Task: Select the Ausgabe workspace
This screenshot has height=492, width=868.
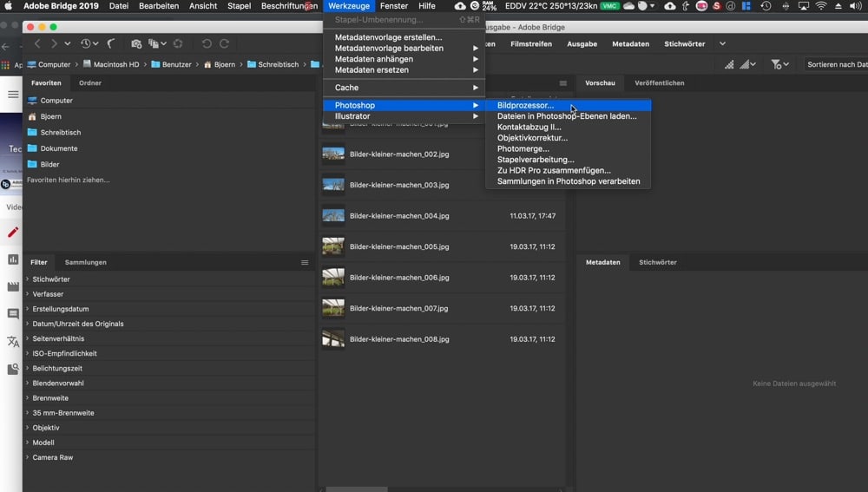Action: click(582, 43)
